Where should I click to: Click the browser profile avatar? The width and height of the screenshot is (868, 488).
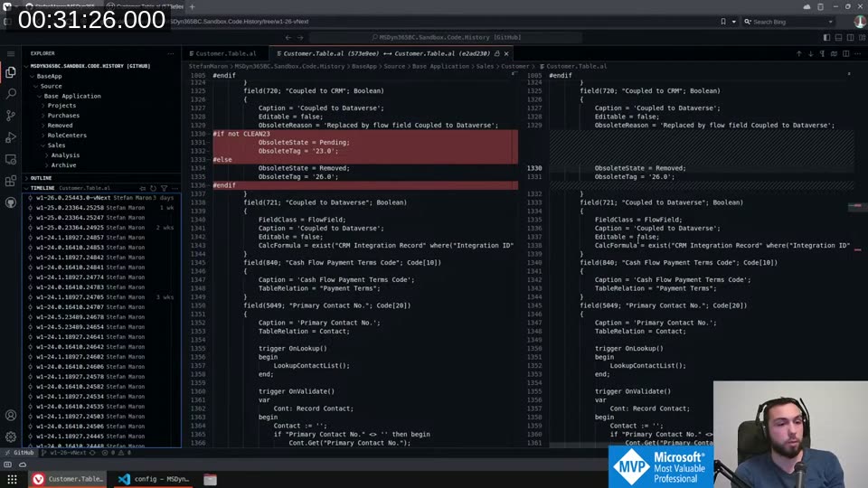point(860,22)
